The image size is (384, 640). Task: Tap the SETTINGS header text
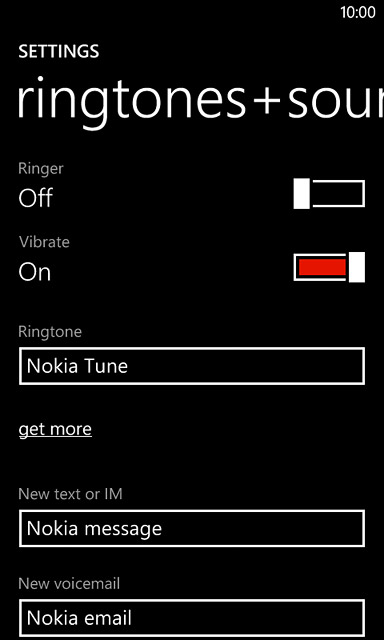pos(59,51)
